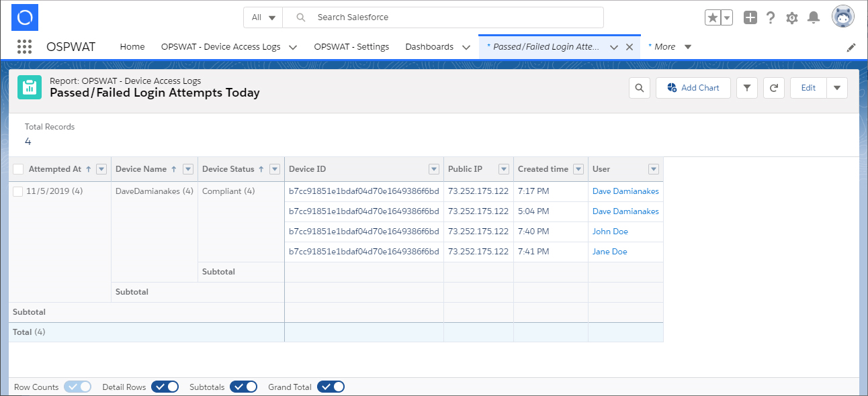Open the Global Actions plus icon

[750, 18]
